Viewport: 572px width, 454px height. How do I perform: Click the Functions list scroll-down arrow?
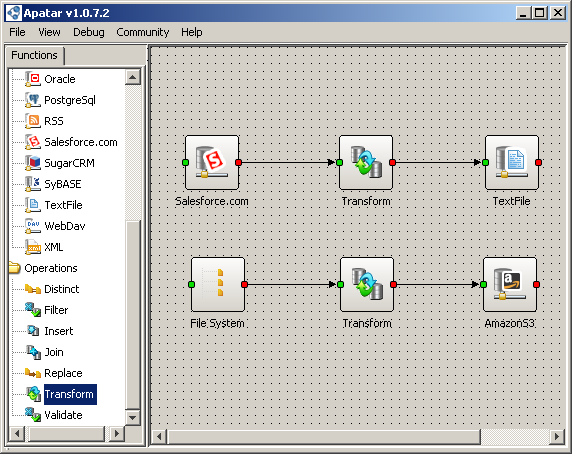coord(133,417)
